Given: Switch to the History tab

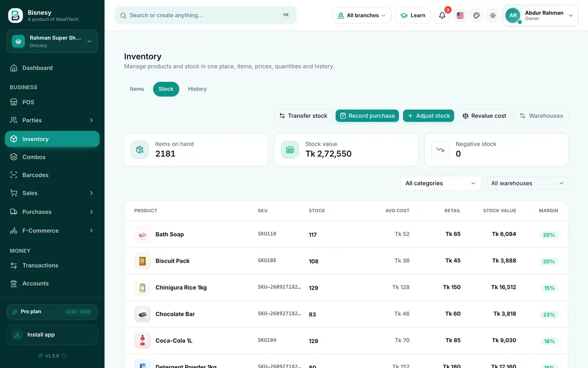Looking at the screenshot, I should [197, 89].
